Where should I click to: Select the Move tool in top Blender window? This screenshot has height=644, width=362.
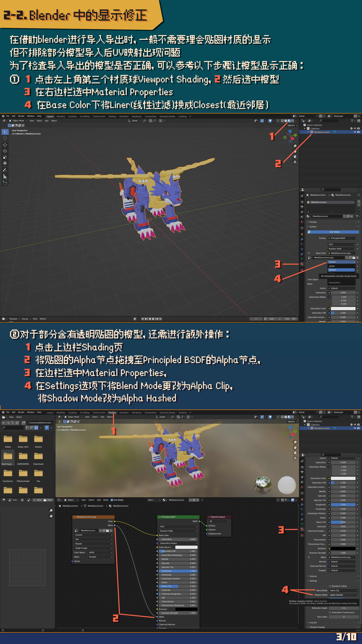click(5, 145)
